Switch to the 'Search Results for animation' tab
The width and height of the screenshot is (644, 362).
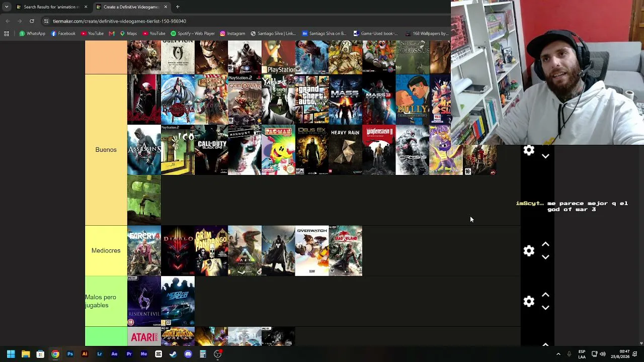pos(48,7)
